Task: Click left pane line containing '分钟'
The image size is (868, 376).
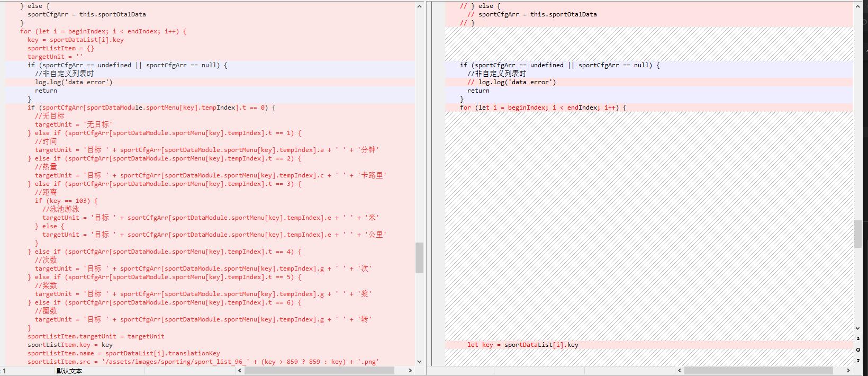Action: coord(207,150)
